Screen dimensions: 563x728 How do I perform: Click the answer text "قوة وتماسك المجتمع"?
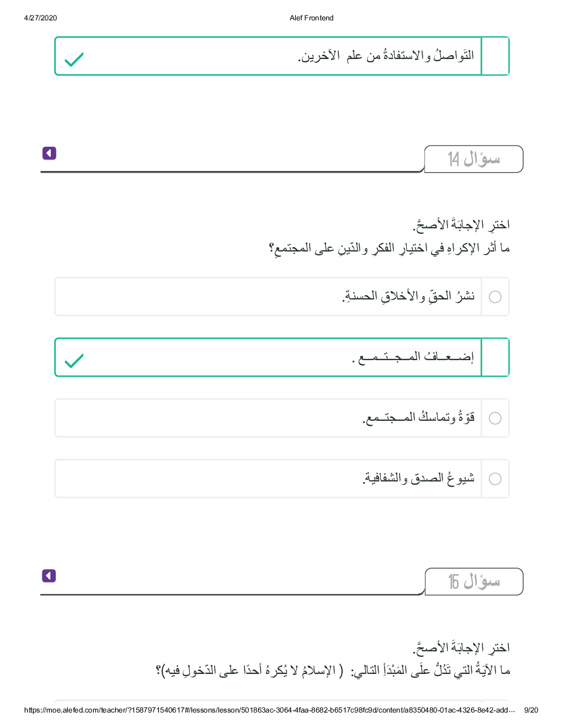pos(418,418)
